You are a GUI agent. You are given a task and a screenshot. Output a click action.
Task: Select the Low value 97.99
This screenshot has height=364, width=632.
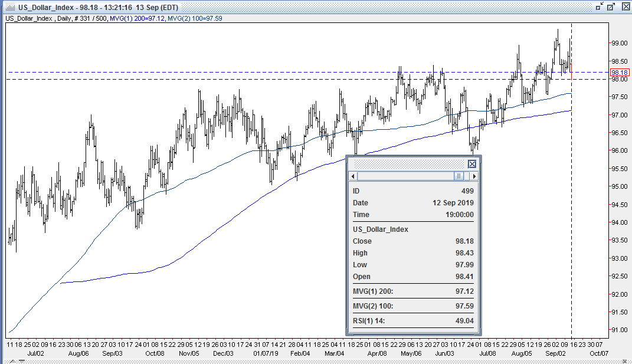point(465,265)
